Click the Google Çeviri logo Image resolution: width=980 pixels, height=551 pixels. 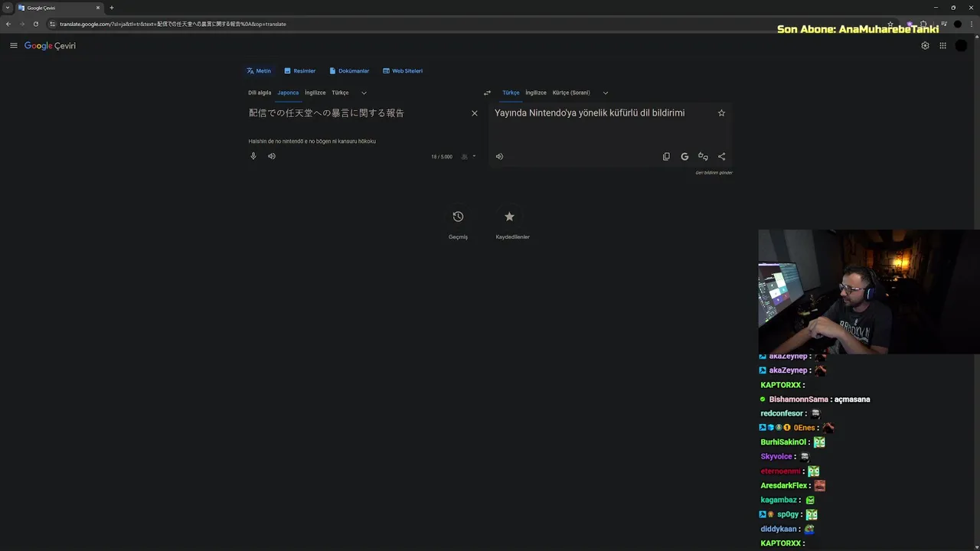click(x=50, y=46)
